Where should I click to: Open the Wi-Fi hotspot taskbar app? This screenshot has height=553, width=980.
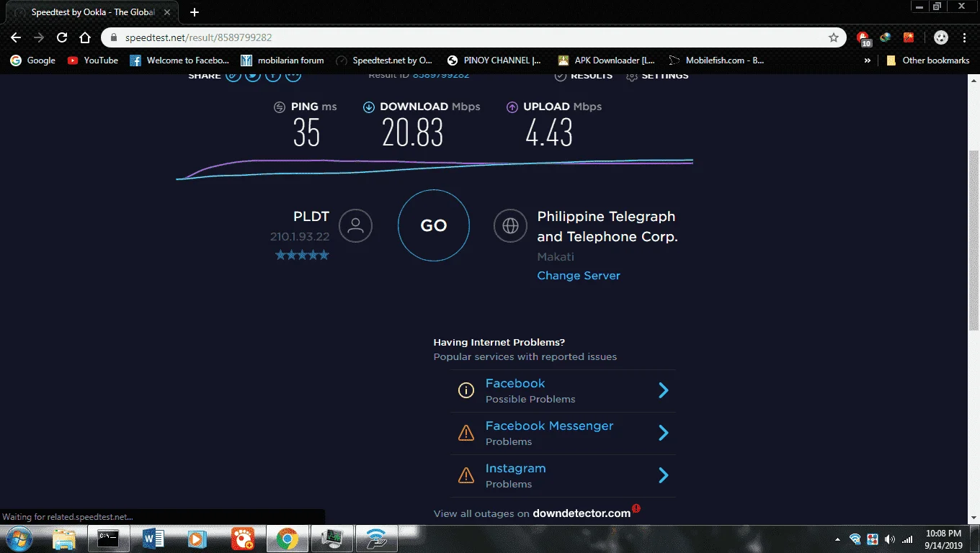(x=376, y=539)
